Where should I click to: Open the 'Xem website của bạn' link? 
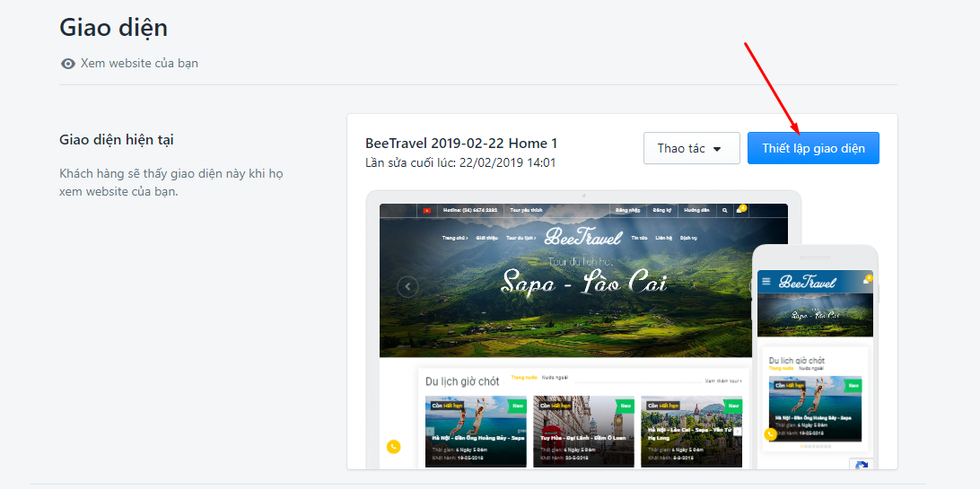(x=139, y=63)
